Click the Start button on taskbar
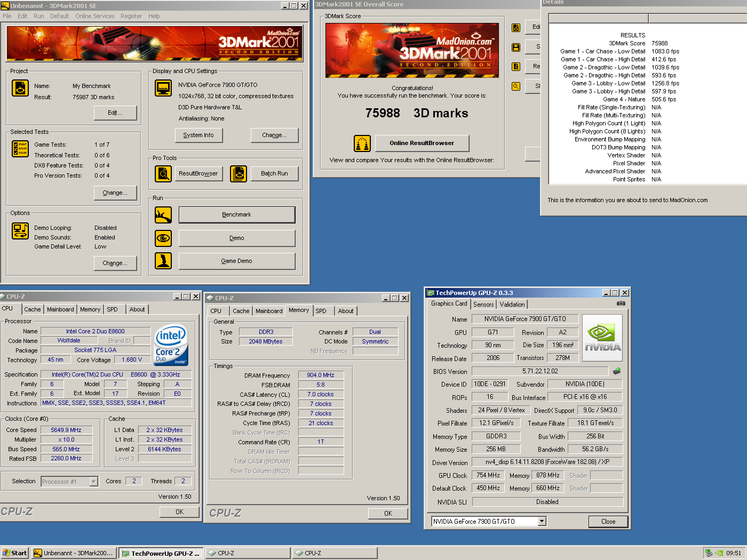747x560 pixels. click(15, 553)
